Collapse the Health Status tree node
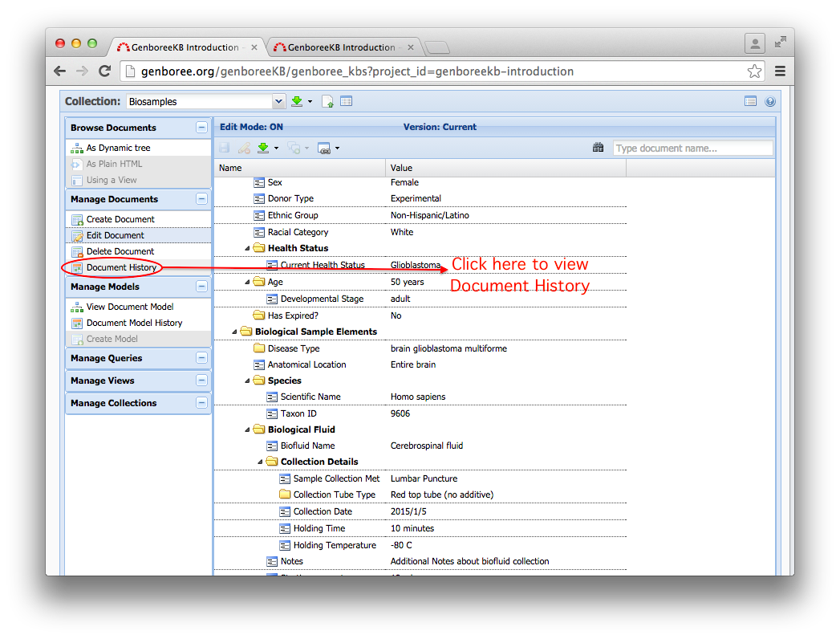This screenshot has width=840, height=639. tap(247, 248)
